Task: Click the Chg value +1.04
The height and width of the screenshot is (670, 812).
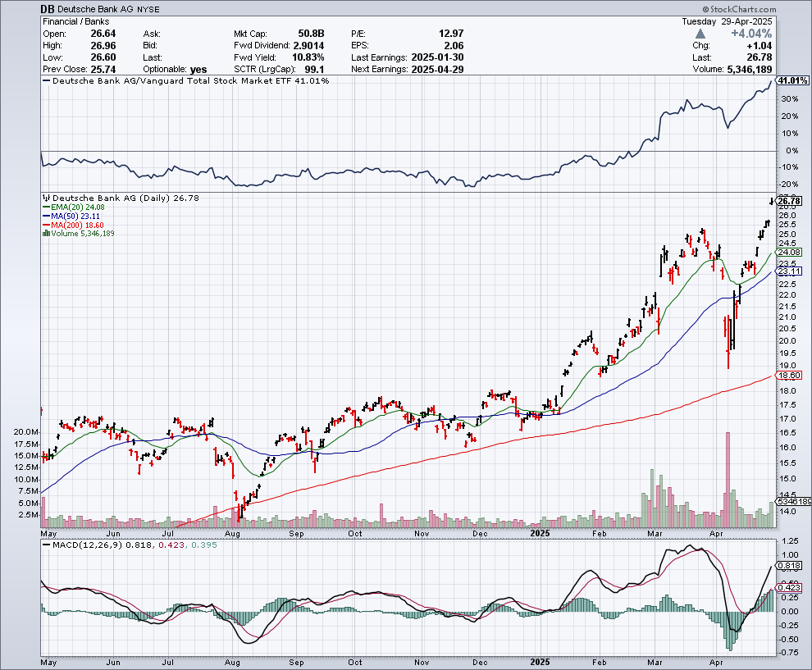Action: [x=760, y=46]
